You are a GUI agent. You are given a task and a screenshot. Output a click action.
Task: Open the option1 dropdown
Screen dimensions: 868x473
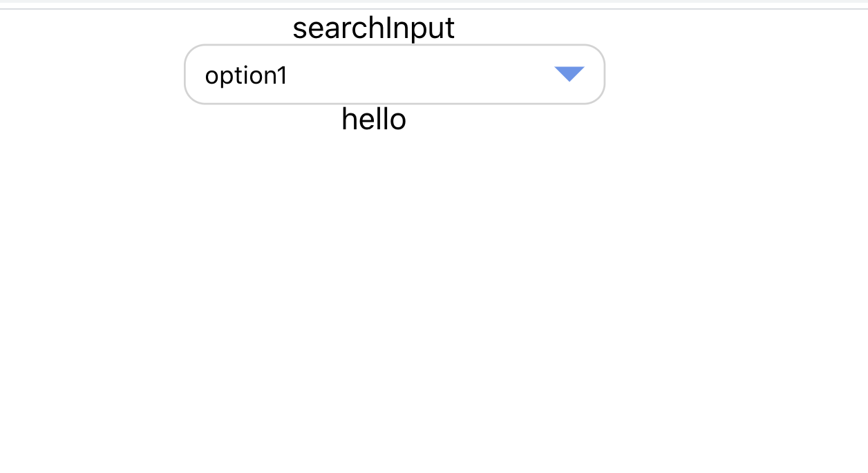pyautogui.click(x=394, y=75)
